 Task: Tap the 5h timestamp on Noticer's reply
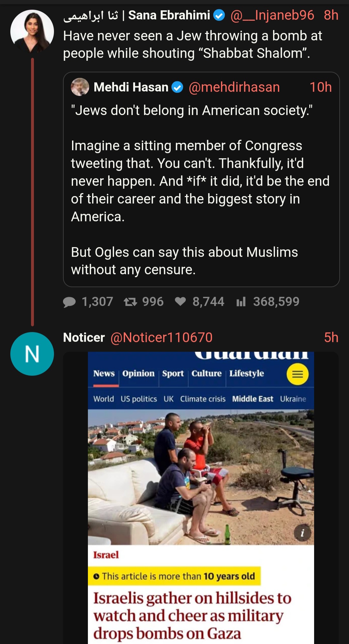tap(331, 338)
